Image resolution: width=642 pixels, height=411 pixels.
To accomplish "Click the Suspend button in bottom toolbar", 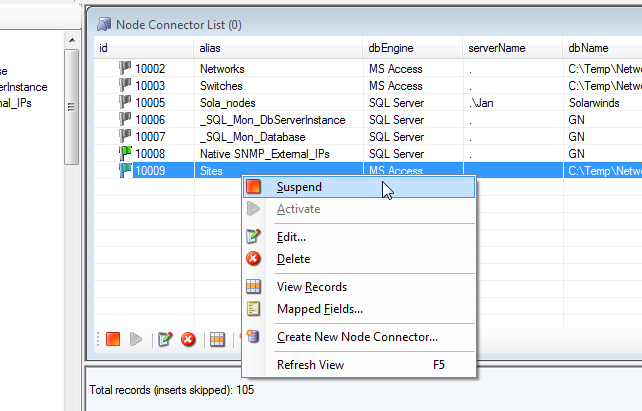I will pos(113,340).
